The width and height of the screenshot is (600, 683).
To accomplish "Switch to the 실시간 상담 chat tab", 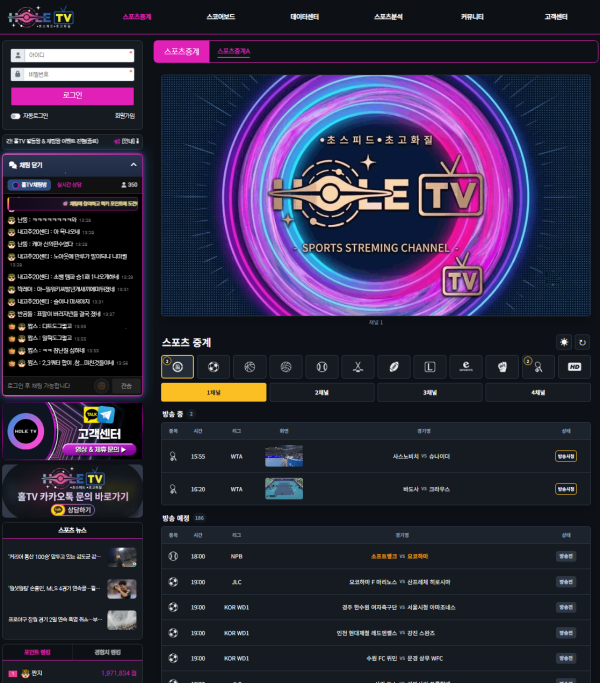I will (x=69, y=185).
